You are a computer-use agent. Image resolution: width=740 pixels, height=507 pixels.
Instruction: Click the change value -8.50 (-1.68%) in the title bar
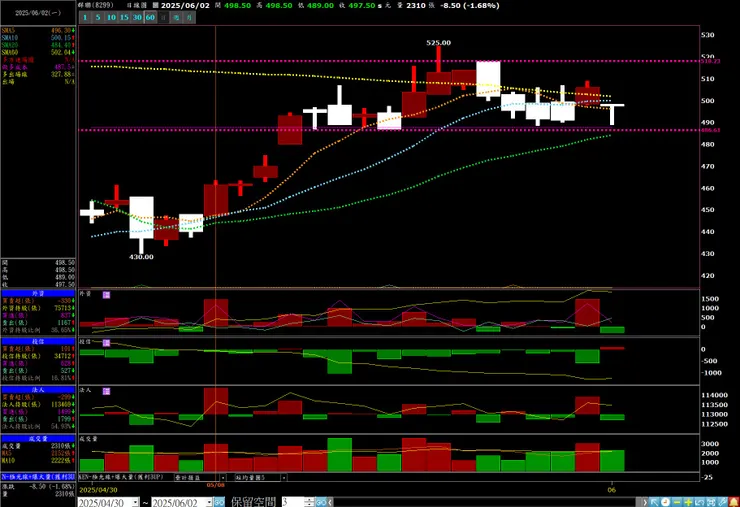click(469, 6)
